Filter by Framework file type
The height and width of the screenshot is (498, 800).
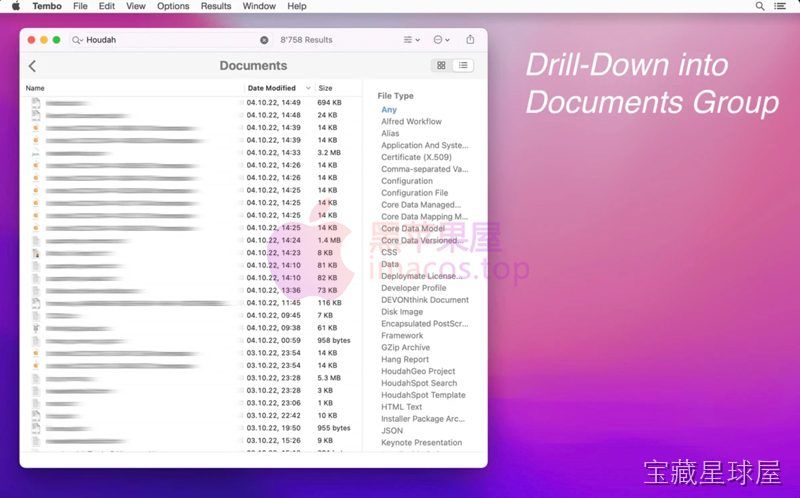click(402, 336)
